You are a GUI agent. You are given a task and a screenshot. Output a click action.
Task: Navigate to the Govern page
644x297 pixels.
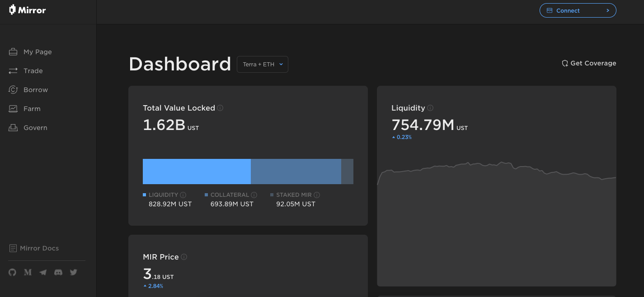(35, 128)
